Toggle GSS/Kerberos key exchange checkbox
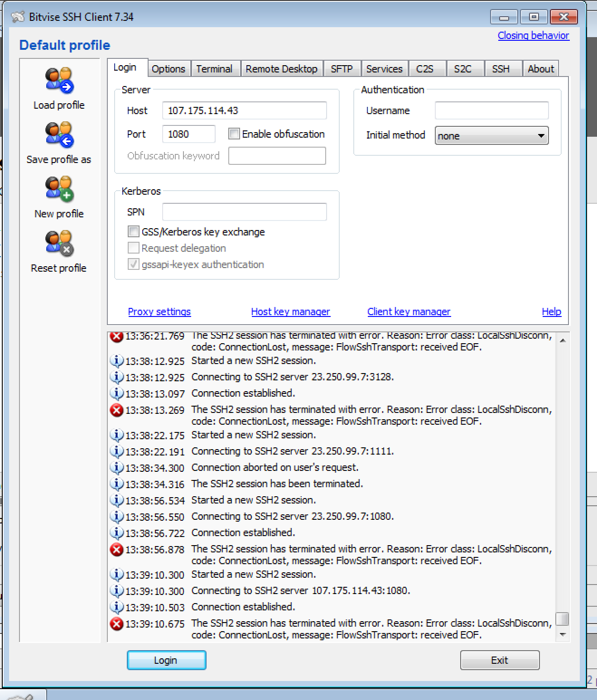The image size is (597, 700). coord(133,232)
